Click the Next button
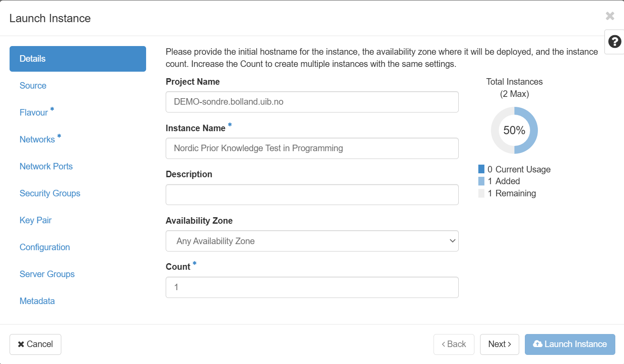The height and width of the screenshot is (364, 624). pyautogui.click(x=499, y=344)
